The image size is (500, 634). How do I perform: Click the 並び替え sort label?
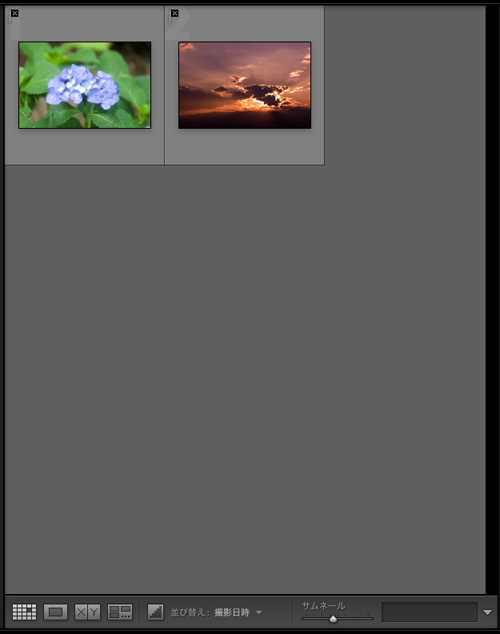point(190,612)
